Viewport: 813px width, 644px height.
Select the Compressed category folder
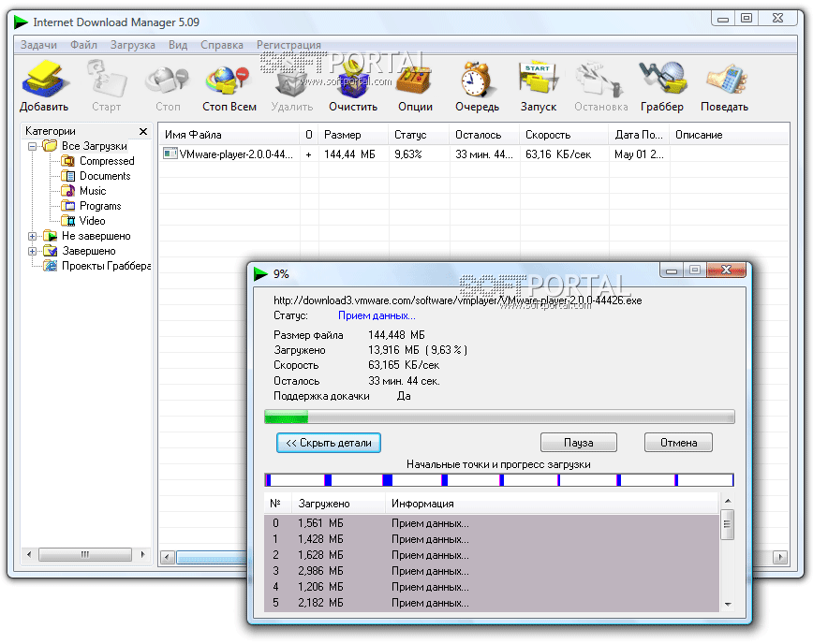pos(106,161)
